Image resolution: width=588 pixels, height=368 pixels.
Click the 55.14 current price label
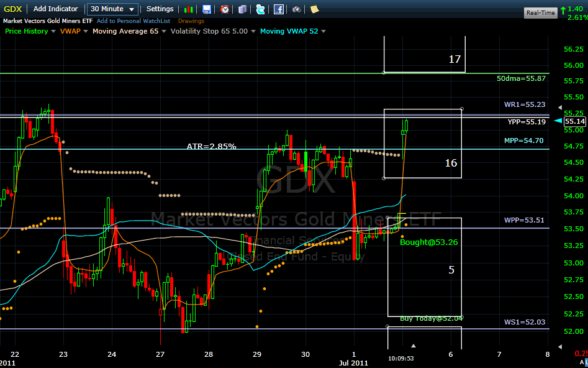pos(575,121)
